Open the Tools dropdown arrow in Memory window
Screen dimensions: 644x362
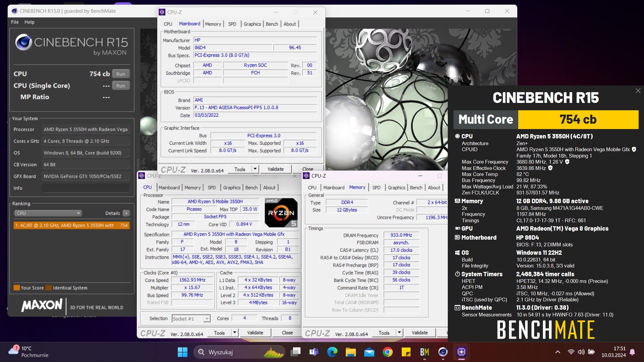(x=399, y=333)
